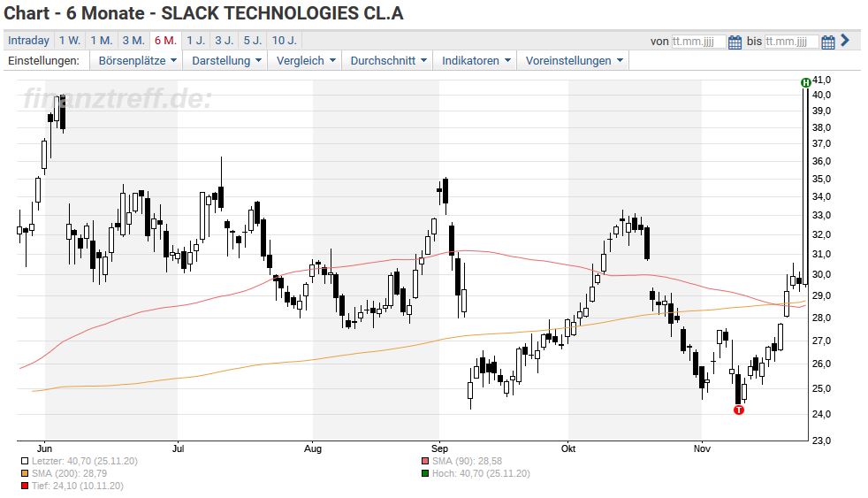Open the Indikatoren dropdown
868x498 pixels.
pos(476,61)
